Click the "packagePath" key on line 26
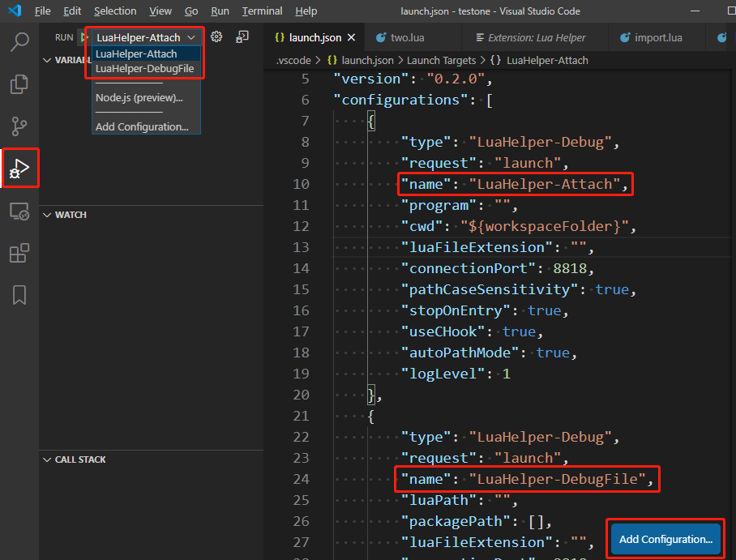 pos(456,521)
